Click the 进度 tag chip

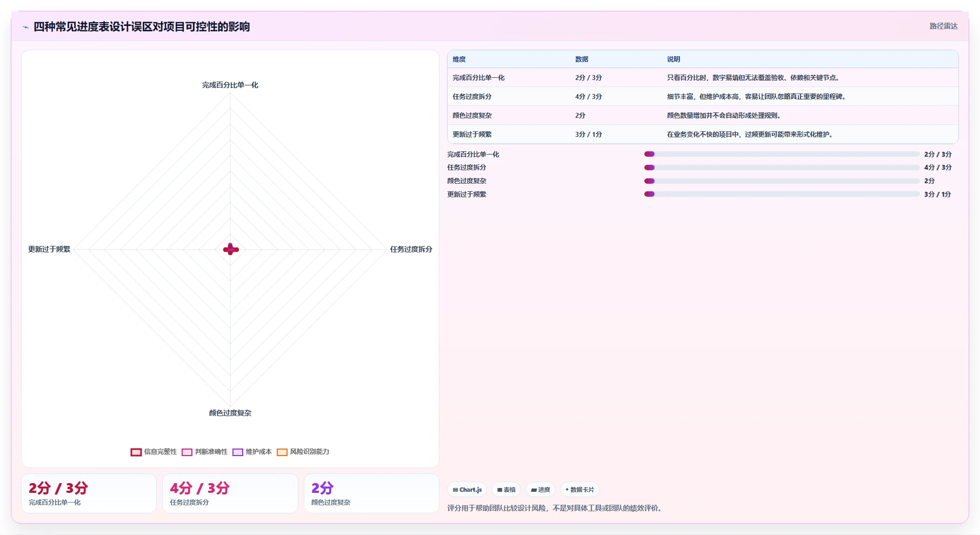pos(541,490)
